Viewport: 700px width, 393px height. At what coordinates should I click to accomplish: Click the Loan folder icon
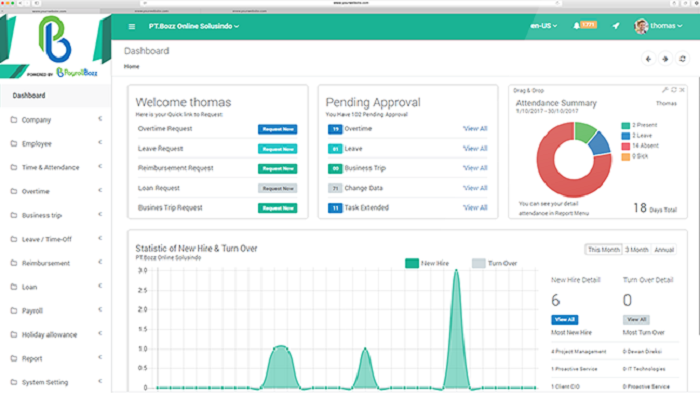point(14,287)
